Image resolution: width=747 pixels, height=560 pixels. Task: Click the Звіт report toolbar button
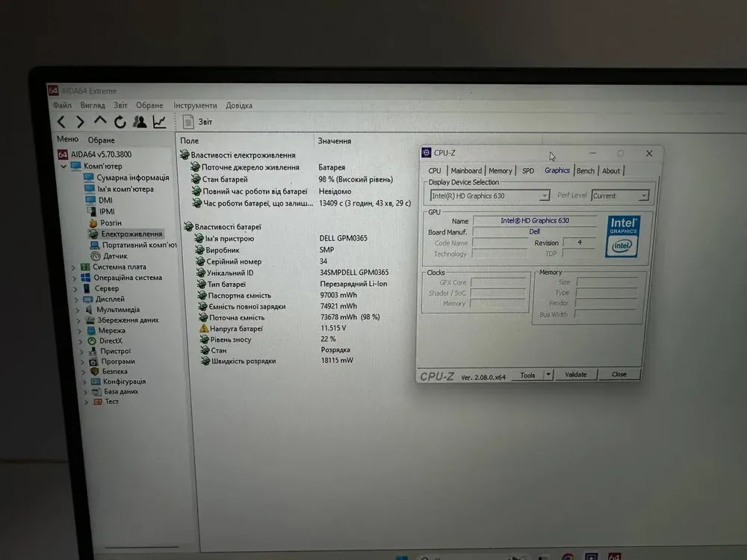pyautogui.click(x=198, y=122)
